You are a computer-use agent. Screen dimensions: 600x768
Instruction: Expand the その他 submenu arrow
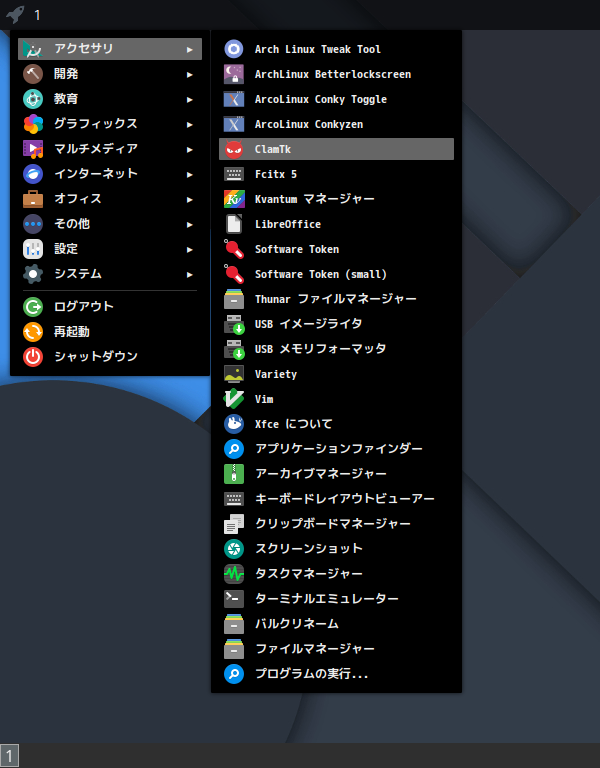tap(190, 224)
